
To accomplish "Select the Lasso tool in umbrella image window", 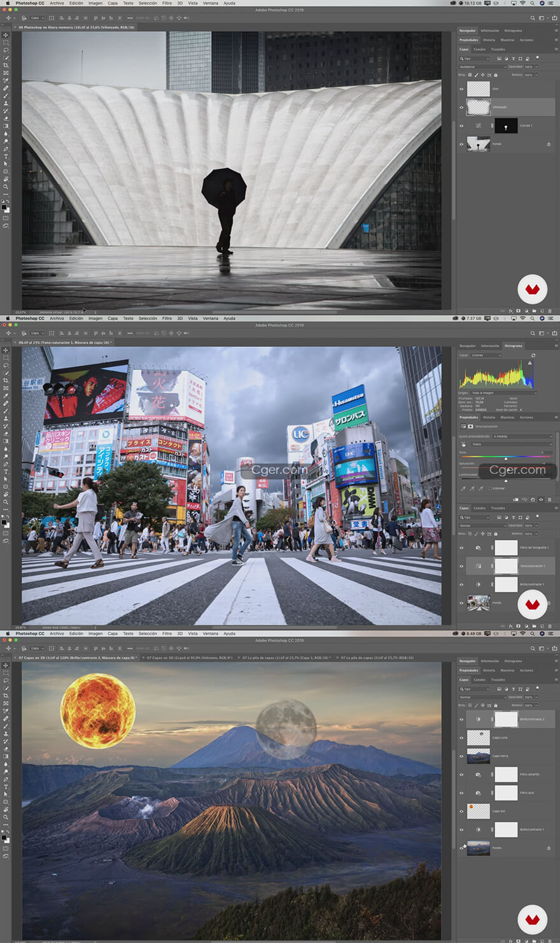I will point(6,50).
